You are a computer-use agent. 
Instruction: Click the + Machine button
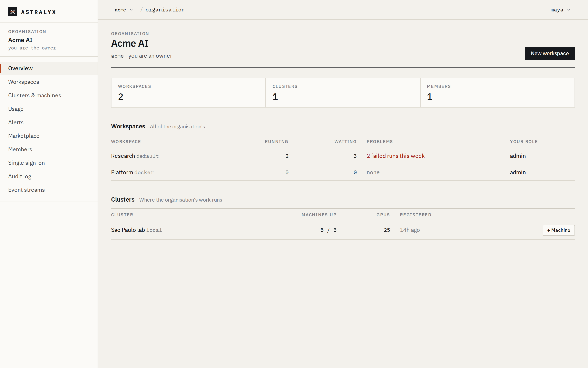click(x=559, y=230)
